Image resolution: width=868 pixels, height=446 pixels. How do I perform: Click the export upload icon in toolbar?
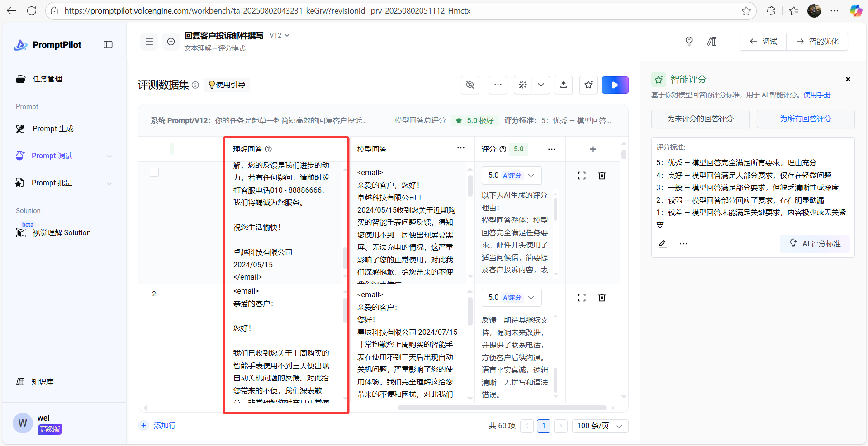pyautogui.click(x=564, y=85)
